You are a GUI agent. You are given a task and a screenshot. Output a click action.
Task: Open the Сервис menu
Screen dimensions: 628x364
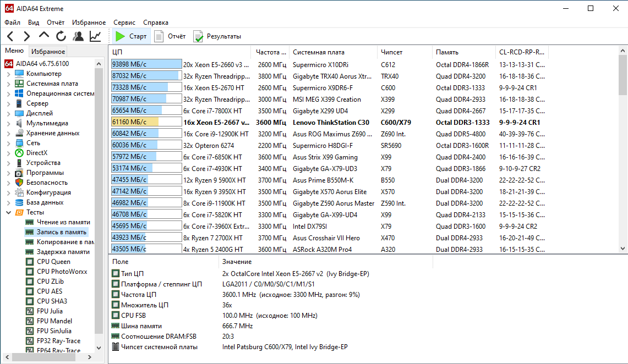coord(124,23)
